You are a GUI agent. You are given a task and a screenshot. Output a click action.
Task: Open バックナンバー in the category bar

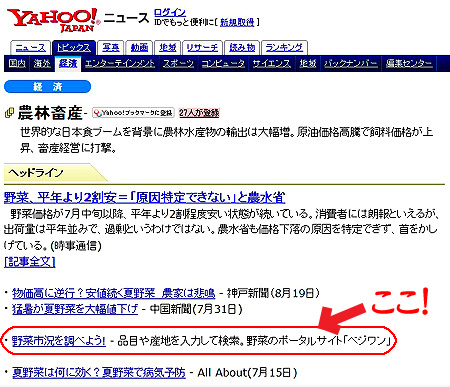(x=351, y=63)
